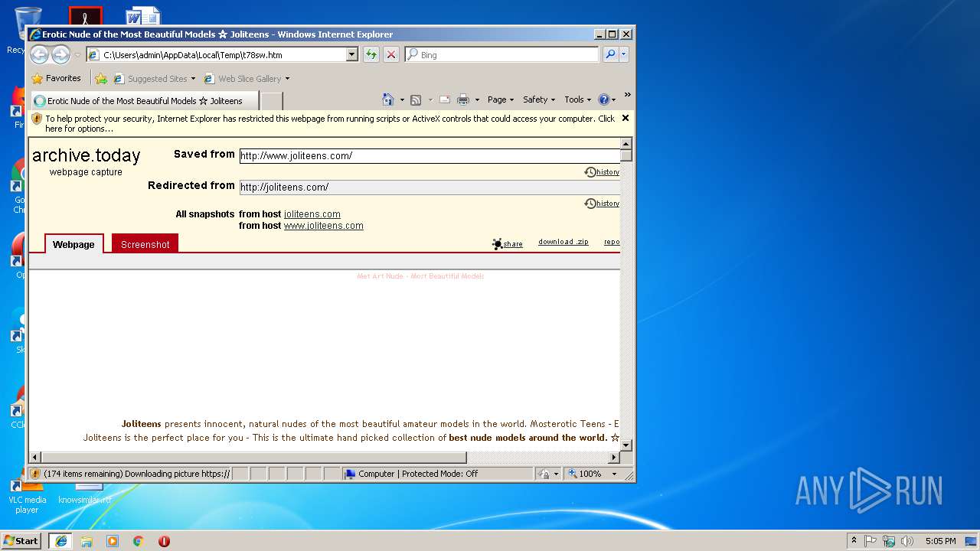Expand the Suggested Sites dropdown
The image size is (980, 551).
coord(193,78)
